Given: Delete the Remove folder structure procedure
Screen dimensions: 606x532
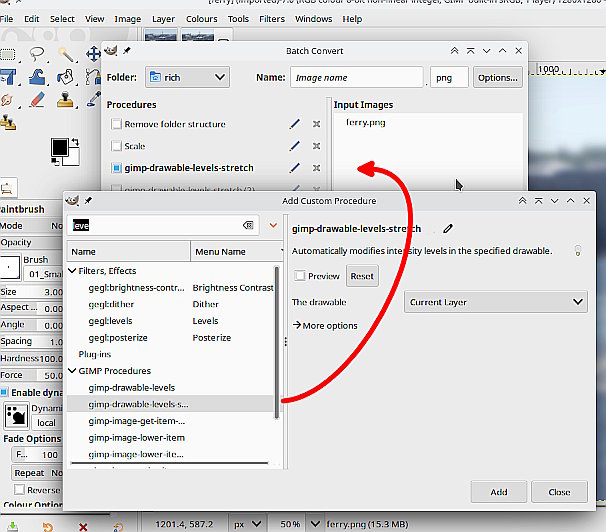Looking at the screenshot, I should click(x=317, y=124).
